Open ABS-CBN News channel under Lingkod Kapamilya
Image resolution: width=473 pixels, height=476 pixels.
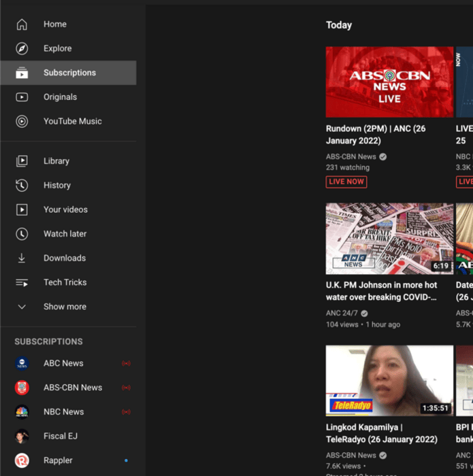(x=351, y=456)
